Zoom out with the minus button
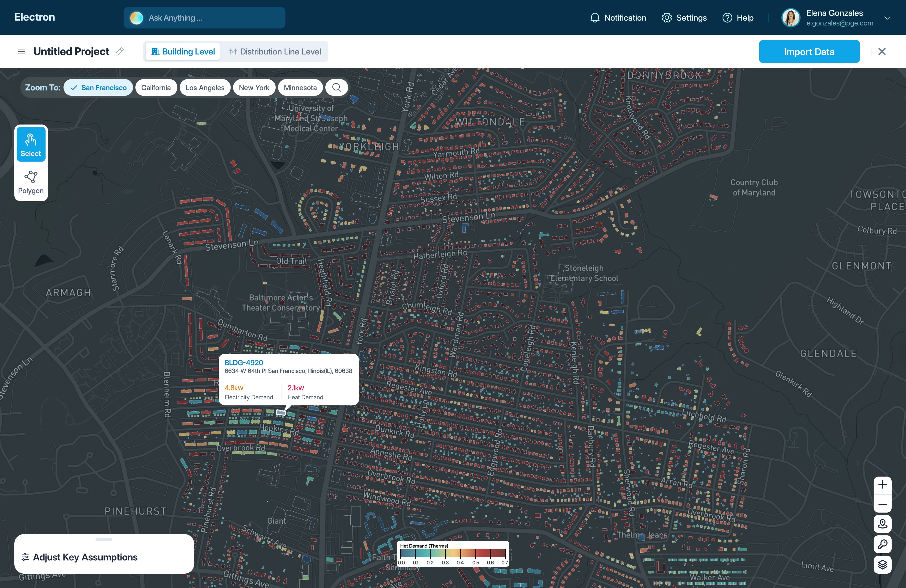Image resolution: width=906 pixels, height=588 pixels. coord(882,505)
